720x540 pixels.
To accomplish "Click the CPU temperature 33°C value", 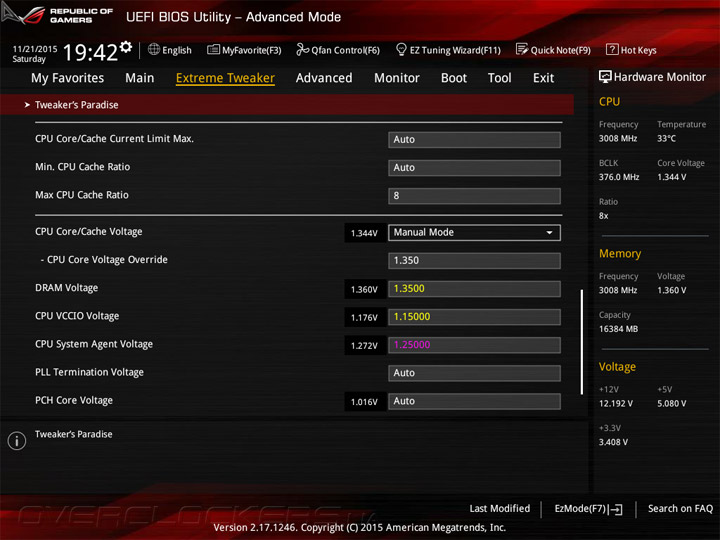I will point(666,138).
